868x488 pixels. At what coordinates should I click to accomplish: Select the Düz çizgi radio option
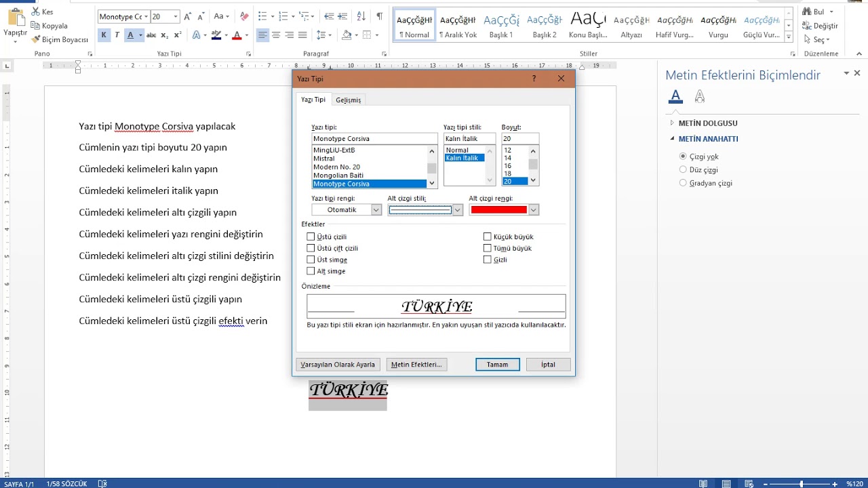click(x=683, y=169)
